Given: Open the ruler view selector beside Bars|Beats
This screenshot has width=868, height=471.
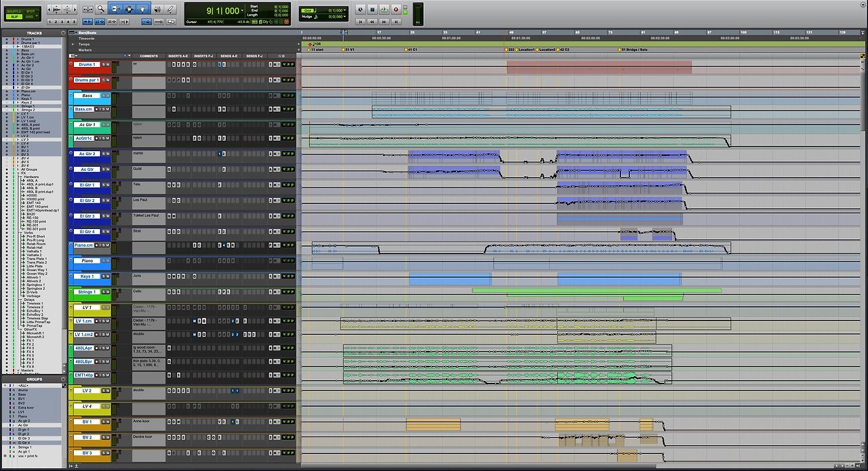Looking at the screenshot, I should [x=72, y=33].
